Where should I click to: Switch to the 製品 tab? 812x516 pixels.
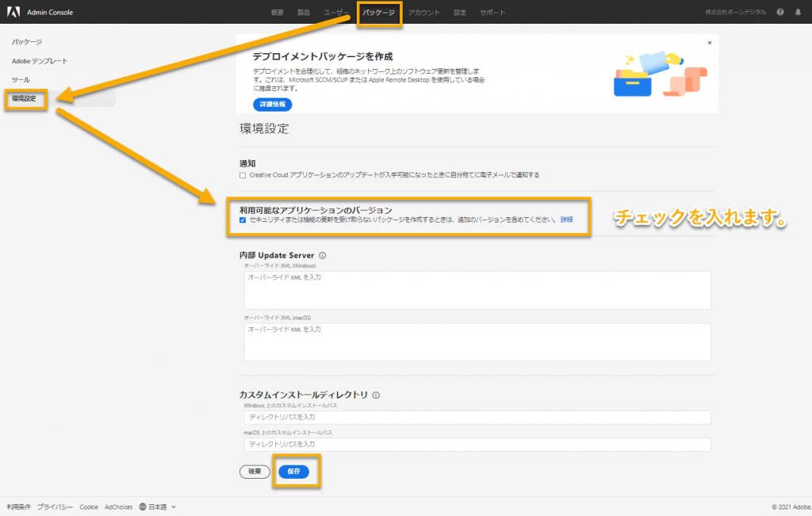click(304, 13)
